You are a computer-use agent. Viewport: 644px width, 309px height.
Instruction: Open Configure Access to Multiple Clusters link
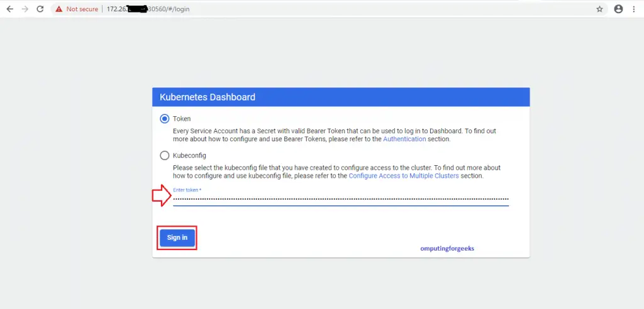[x=404, y=176]
